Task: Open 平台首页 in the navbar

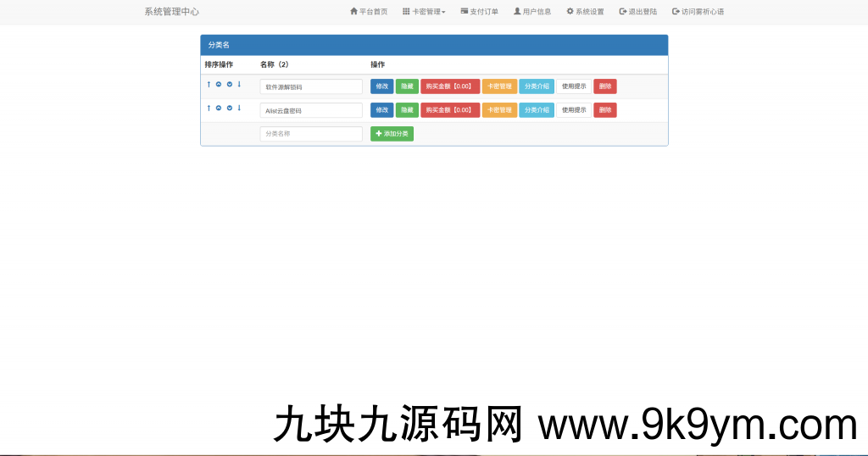Action: point(369,12)
